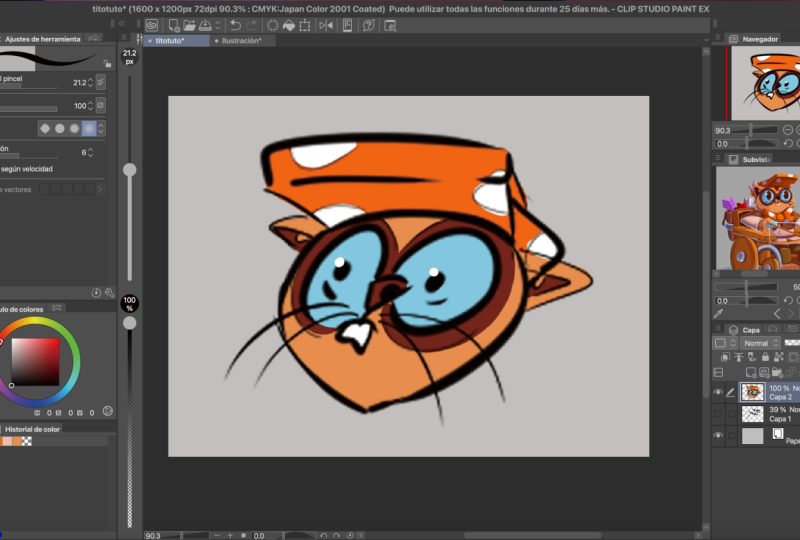This screenshot has width=800, height=540.
Task: Adjust brush size value stepper at 21.2
Action: pos(90,82)
